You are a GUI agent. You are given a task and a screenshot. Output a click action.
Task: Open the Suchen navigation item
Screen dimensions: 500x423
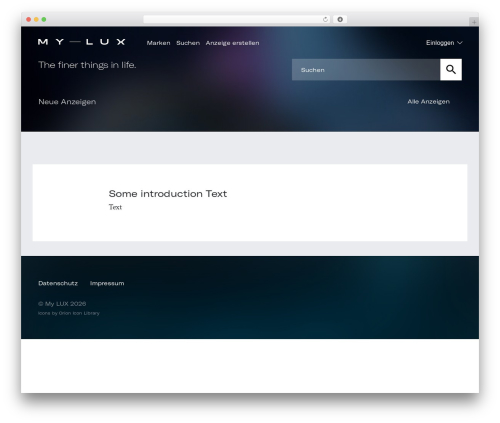point(188,43)
